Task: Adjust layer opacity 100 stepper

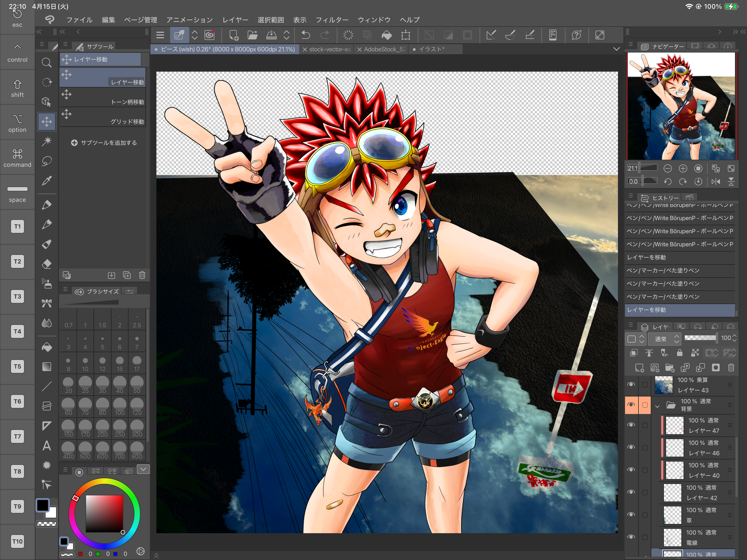Action: tap(734, 338)
